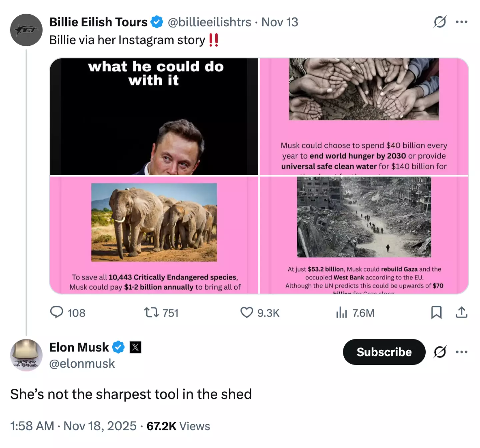Screen dimensions: 480x448
Task: Open the @elonmusk handle link
Action: (82, 364)
